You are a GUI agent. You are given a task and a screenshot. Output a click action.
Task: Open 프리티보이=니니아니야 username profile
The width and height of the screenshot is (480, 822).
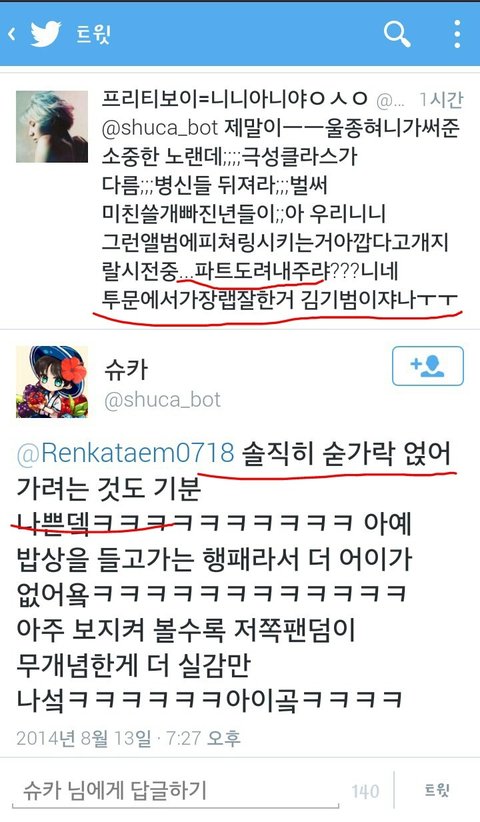pyautogui.click(x=235, y=100)
